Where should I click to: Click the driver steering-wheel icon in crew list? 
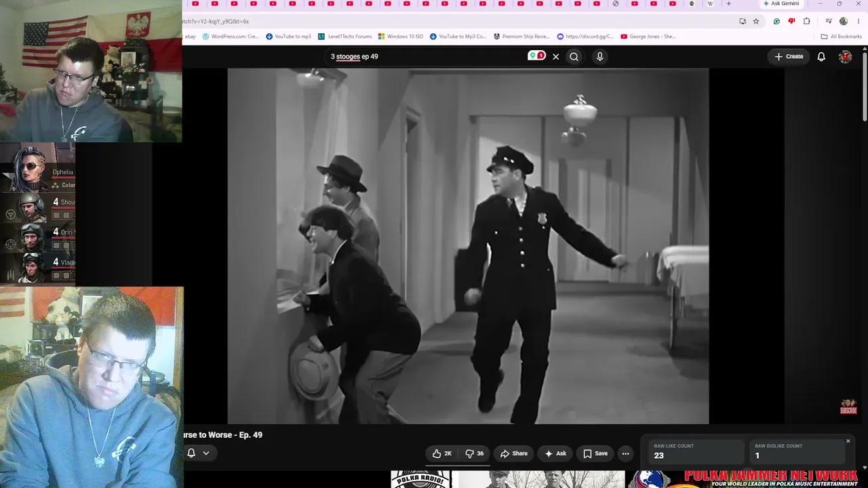coord(10,214)
